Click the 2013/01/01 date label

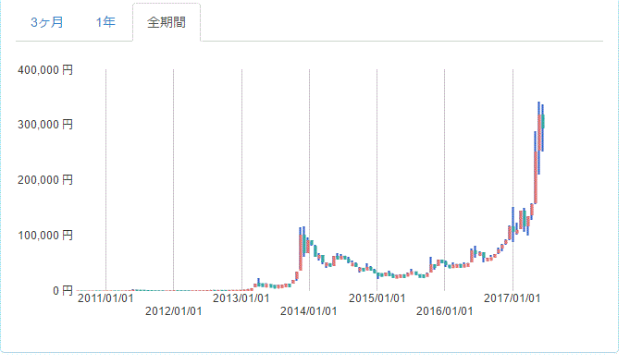(241, 298)
